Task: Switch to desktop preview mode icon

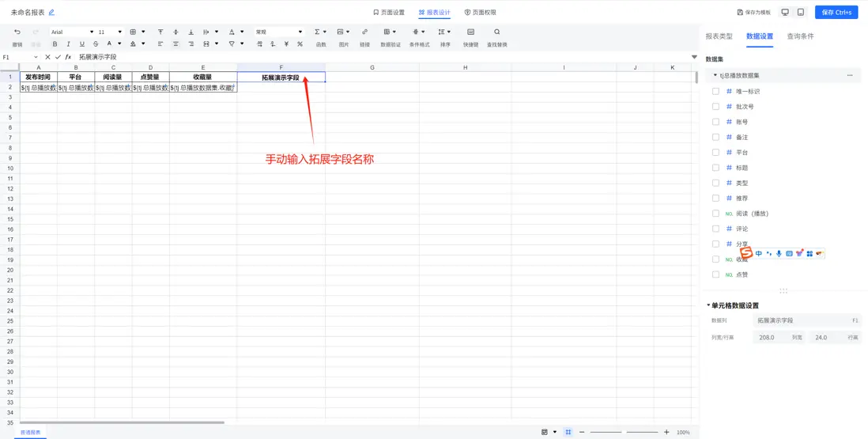Action: [x=785, y=12]
